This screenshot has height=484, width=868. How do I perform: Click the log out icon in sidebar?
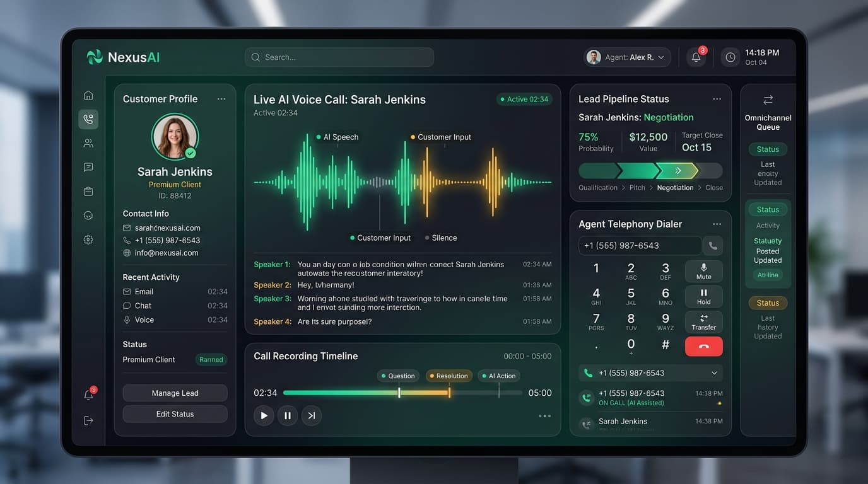tap(88, 420)
